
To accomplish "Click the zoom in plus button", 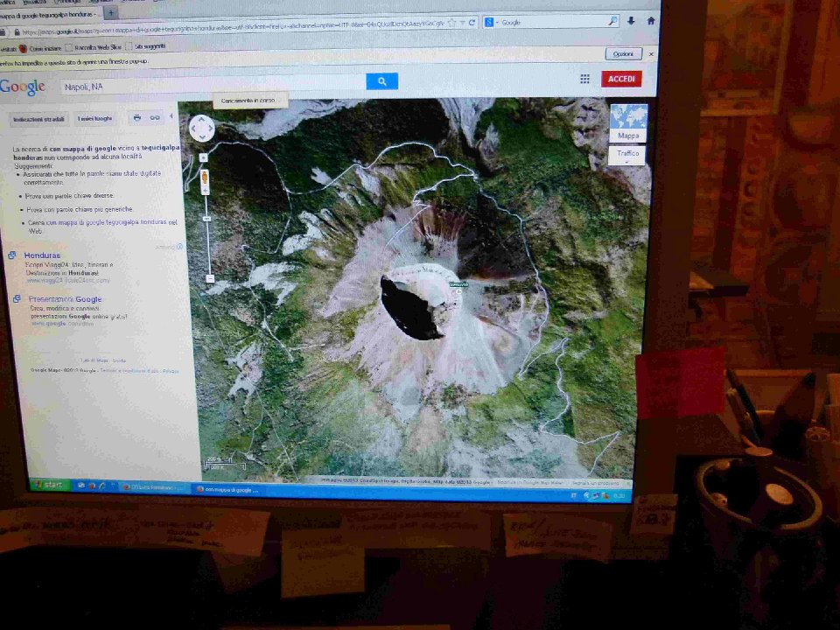I will tap(204, 157).
